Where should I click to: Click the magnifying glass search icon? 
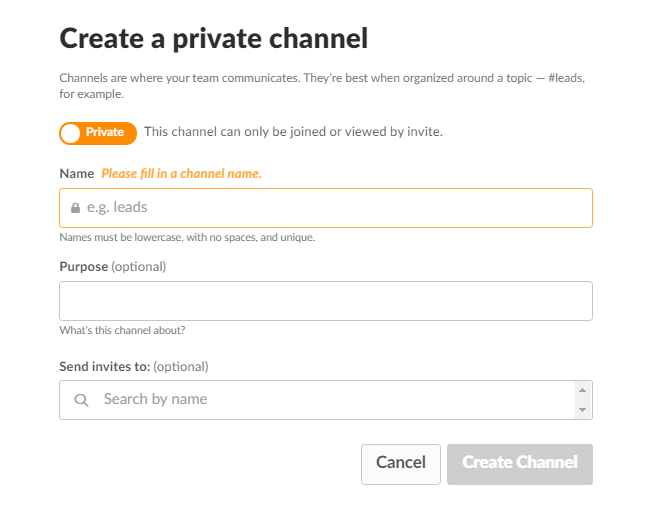pyautogui.click(x=82, y=400)
